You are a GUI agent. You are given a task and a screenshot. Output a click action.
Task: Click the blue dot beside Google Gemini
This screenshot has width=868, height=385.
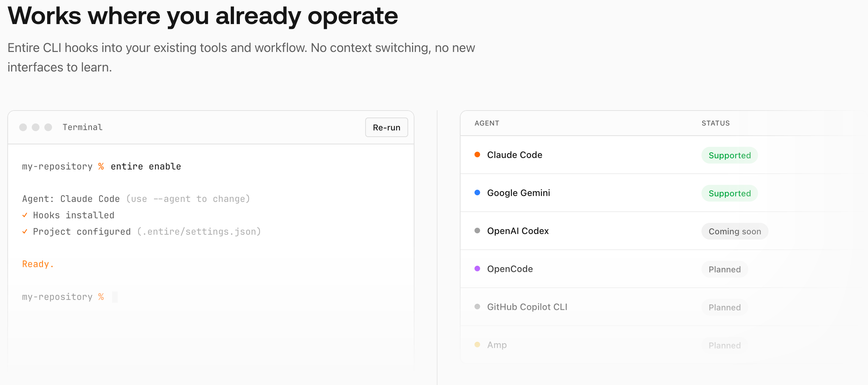point(477,192)
